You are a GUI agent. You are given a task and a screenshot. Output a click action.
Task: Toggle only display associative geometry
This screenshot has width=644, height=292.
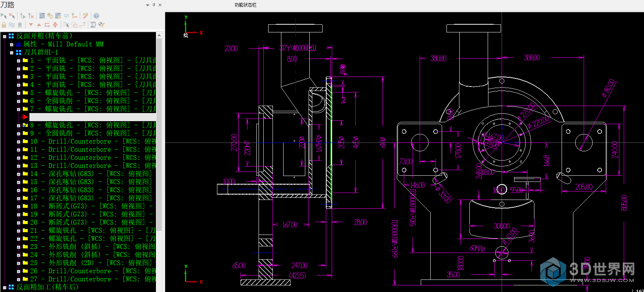click(x=74, y=25)
